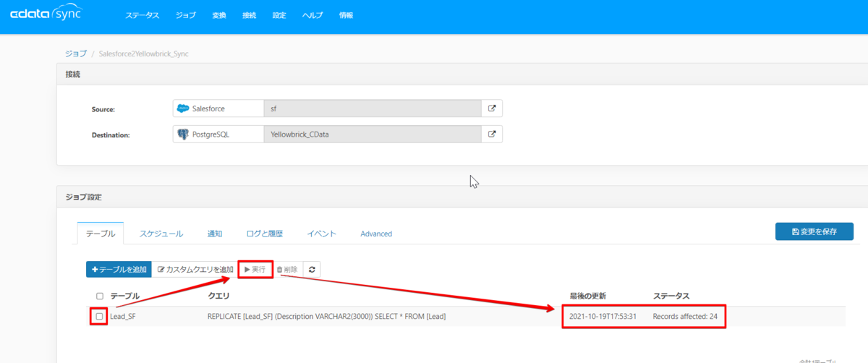
Task: Click the ステータス column header
Action: [671, 296]
